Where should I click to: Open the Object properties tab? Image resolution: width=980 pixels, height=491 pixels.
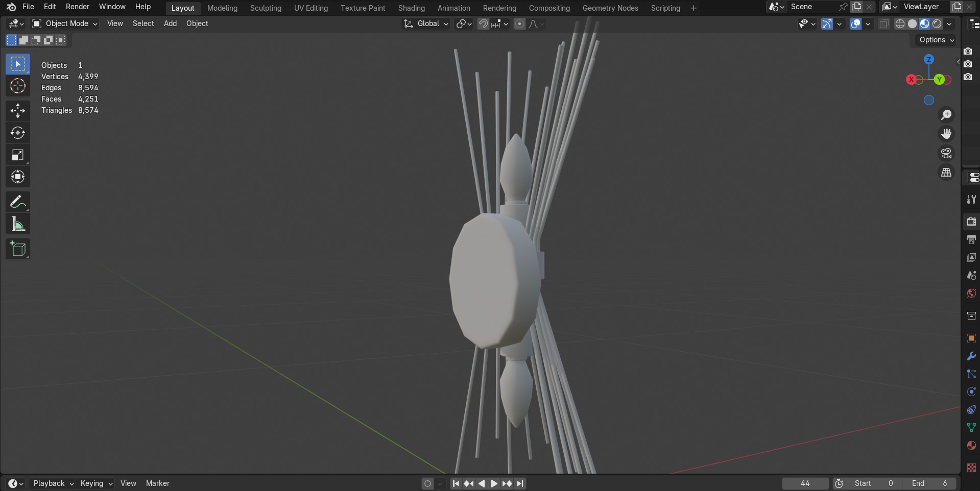(x=971, y=338)
